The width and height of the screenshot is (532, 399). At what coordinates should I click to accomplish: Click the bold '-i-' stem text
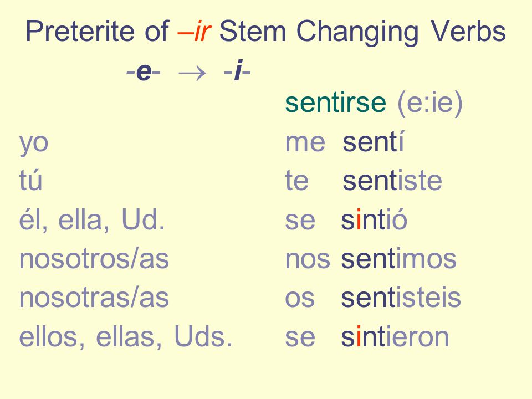coord(237,71)
